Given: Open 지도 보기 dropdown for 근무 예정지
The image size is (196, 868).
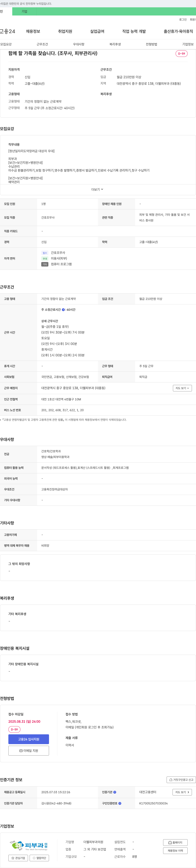Looking at the screenshot, I should (x=182, y=388).
